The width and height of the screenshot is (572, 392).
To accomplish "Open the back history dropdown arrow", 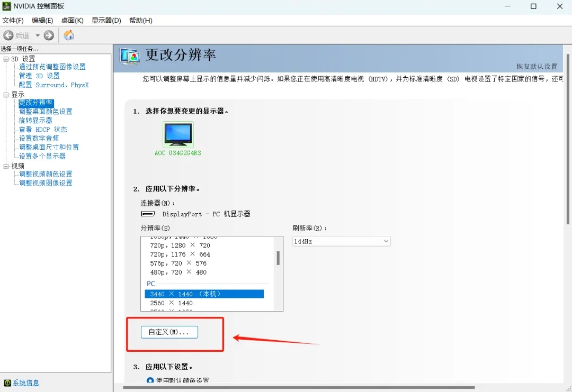I will tap(38, 35).
